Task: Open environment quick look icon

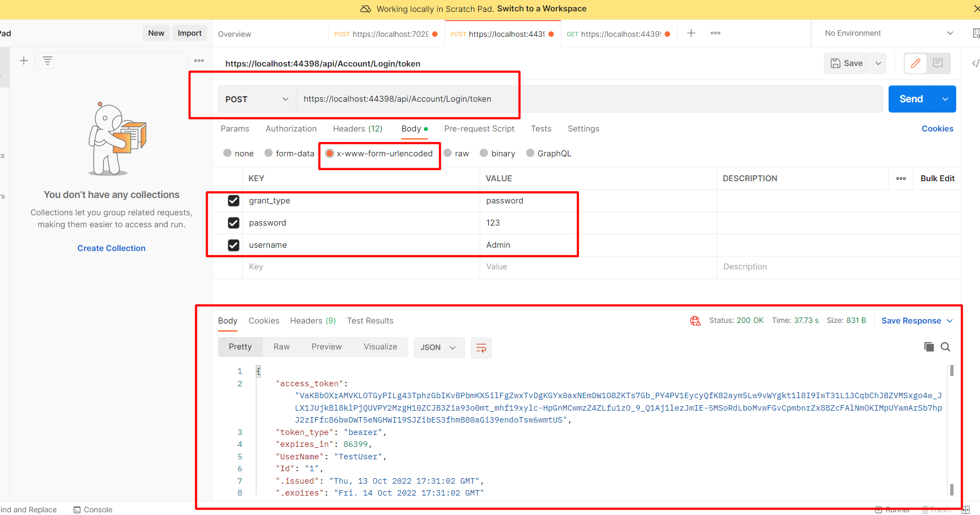Action: tap(976, 34)
